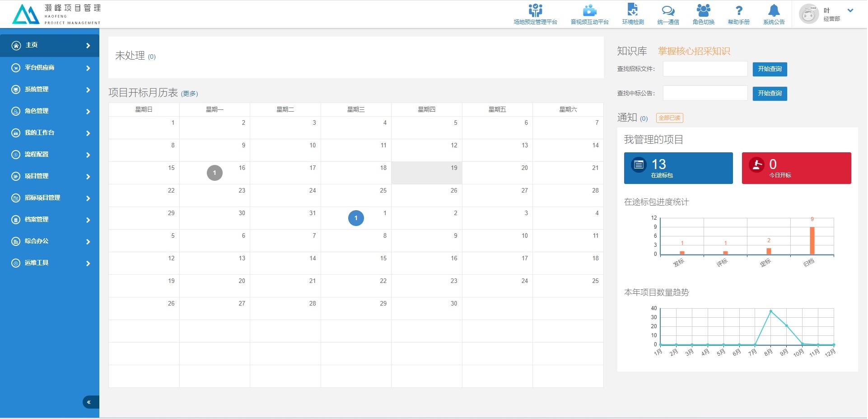The image size is (868, 419).
Task: Select 主页 in the sidebar
Action: click(x=50, y=45)
